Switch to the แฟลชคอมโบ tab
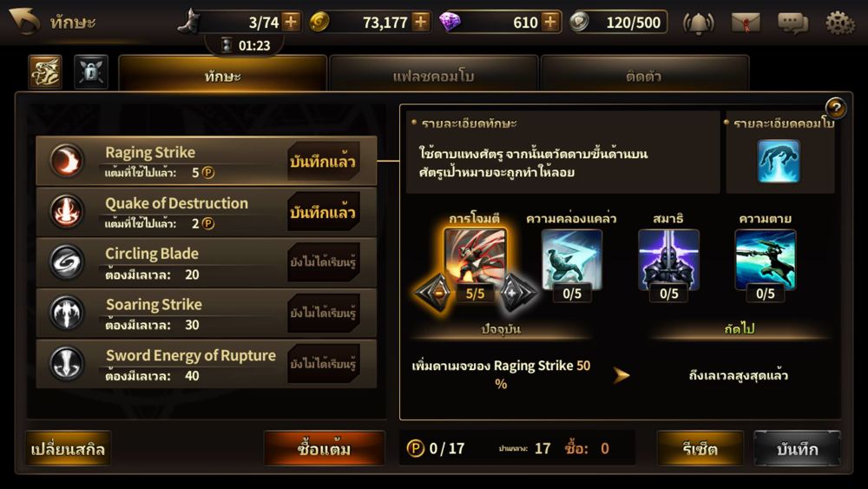This screenshot has height=489, width=868. (x=433, y=74)
